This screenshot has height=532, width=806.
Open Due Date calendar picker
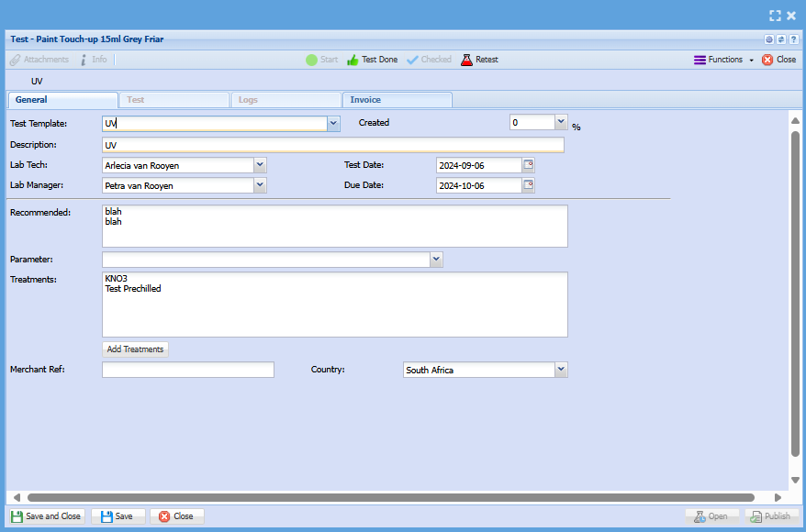pos(528,185)
